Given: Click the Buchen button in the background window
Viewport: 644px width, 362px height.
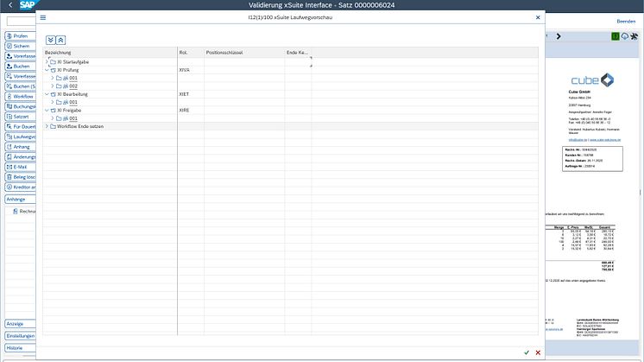Looking at the screenshot, I should click(20, 67).
